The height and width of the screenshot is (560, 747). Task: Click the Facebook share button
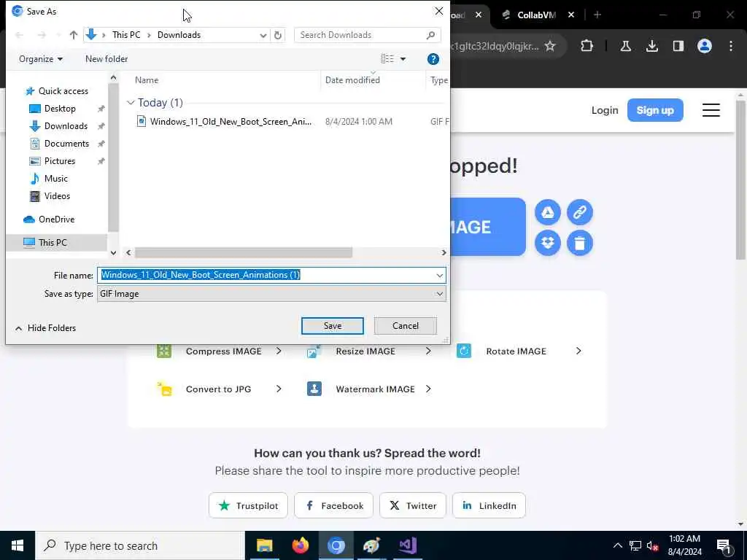tap(333, 505)
